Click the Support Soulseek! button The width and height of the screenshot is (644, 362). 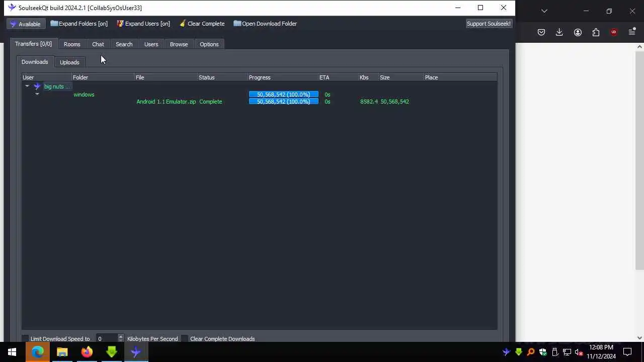pos(489,24)
